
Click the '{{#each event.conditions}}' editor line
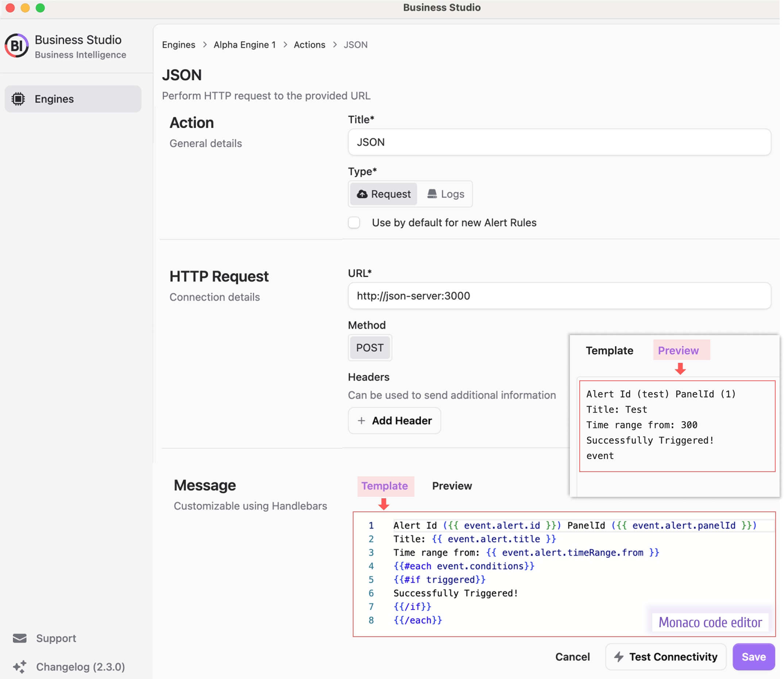point(464,566)
